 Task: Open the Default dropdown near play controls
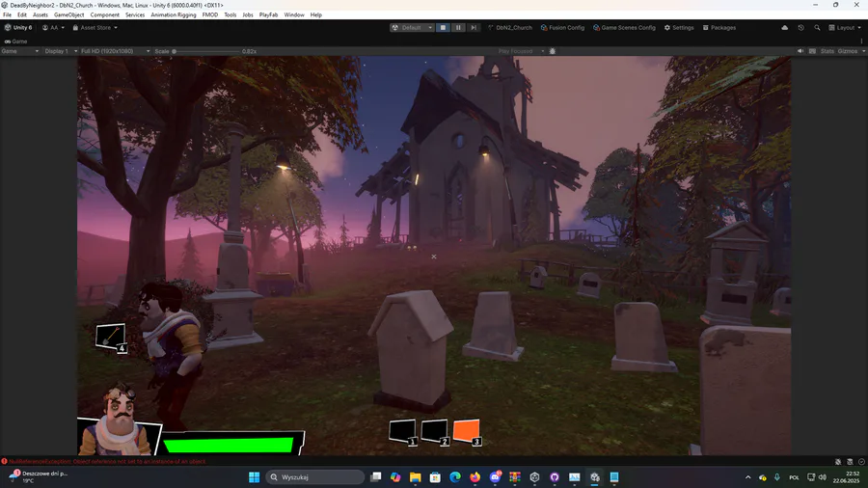pyautogui.click(x=412, y=28)
